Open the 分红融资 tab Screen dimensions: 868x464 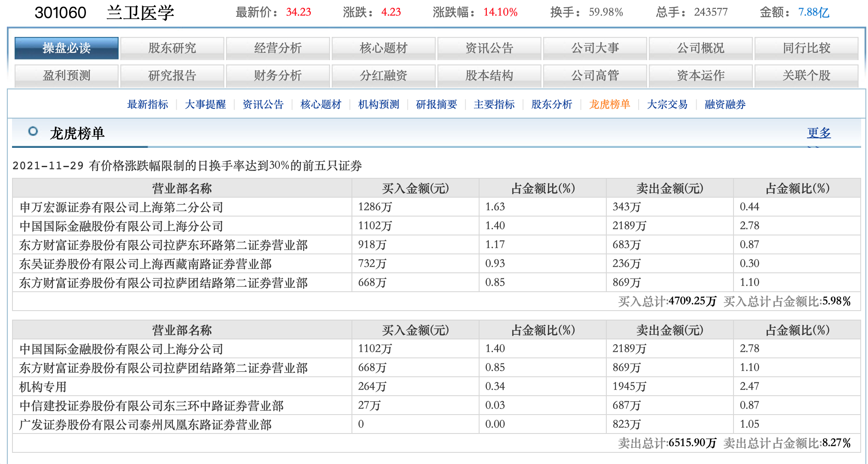tap(384, 76)
